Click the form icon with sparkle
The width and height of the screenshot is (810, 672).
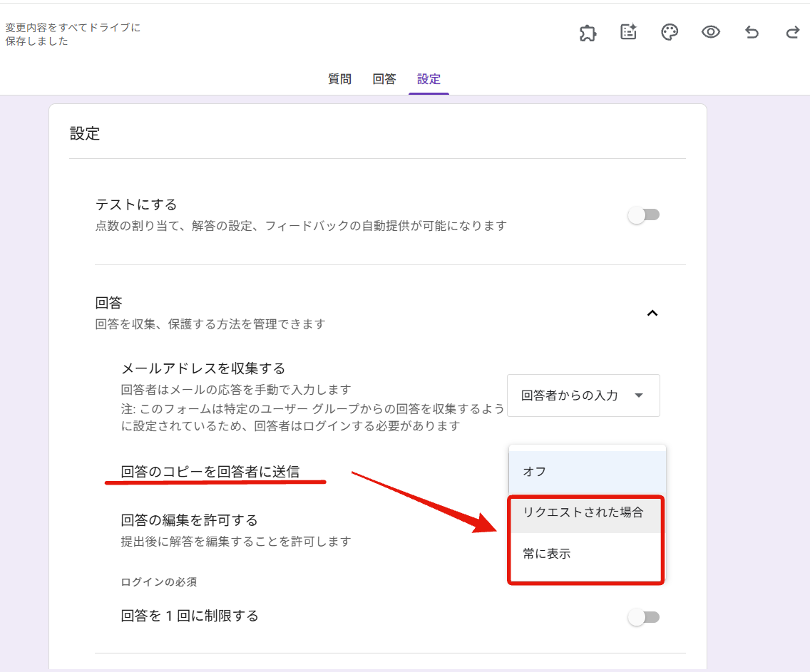tap(628, 33)
